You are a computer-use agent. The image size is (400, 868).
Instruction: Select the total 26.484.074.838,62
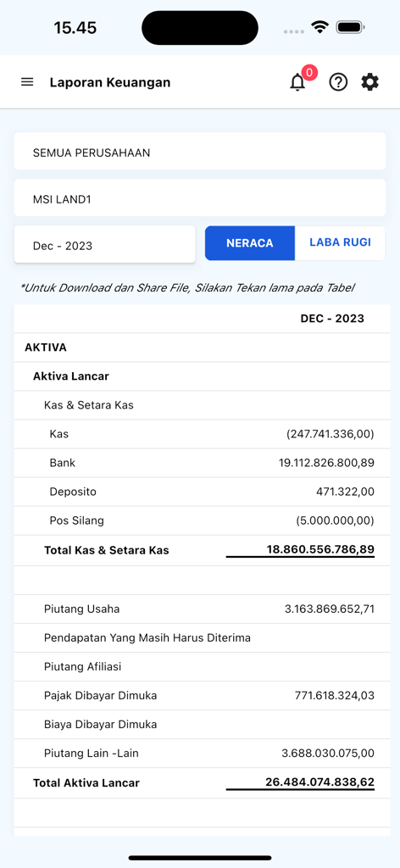tap(319, 782)
